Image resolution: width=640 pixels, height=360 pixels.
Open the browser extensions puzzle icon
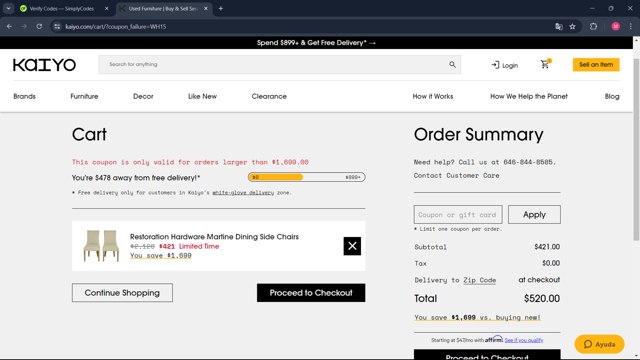pyautogui.click(x=593, y=27)
